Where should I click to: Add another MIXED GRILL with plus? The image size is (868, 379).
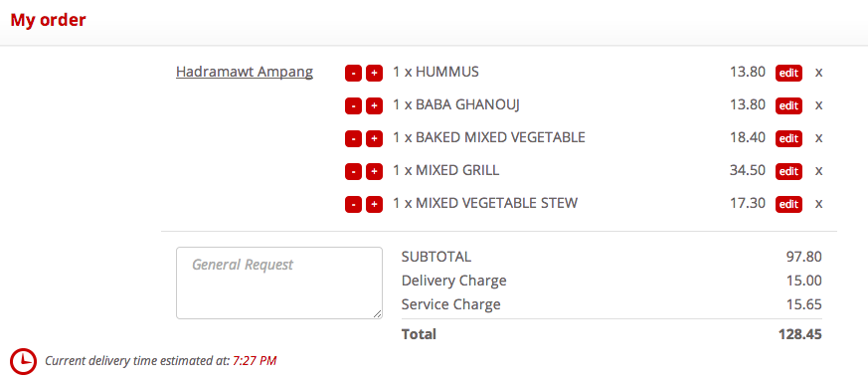374,172
